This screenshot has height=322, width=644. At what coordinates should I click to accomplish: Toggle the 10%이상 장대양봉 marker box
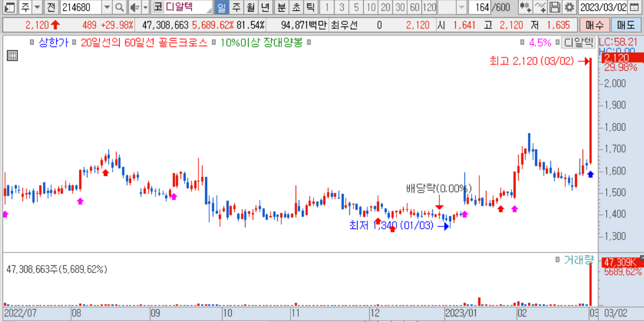(x=214, y=42)
